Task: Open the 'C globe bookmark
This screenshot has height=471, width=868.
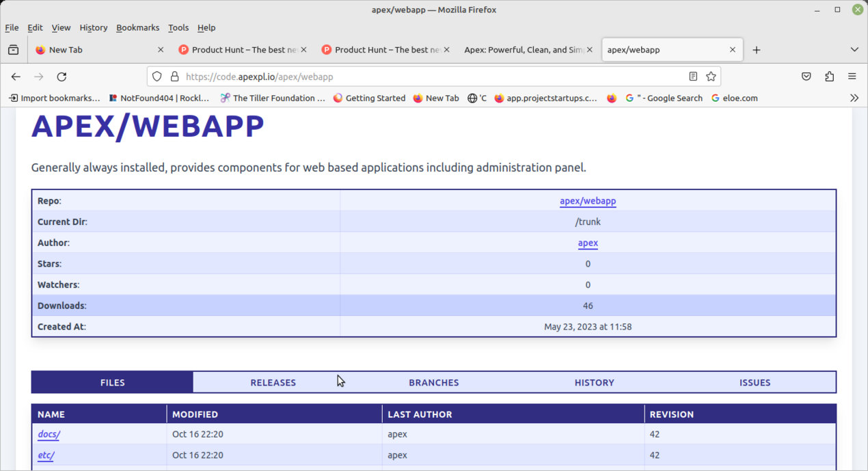Action: pos(477,98)
